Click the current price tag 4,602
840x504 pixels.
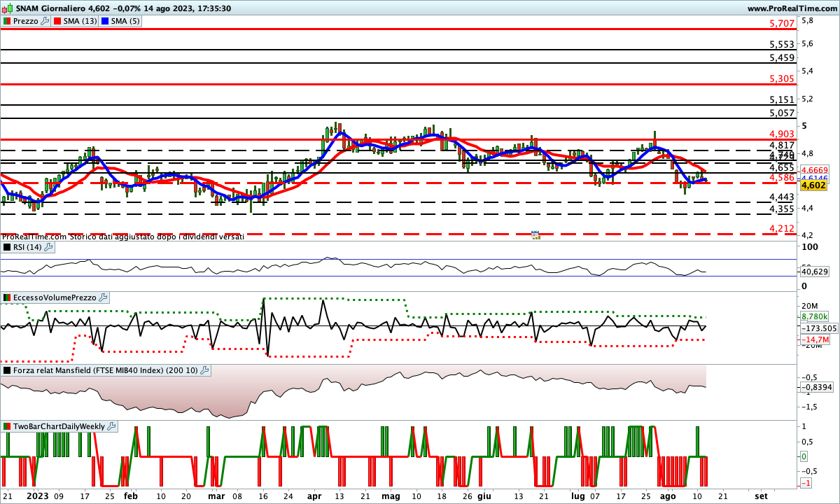(x=813, y=185)
